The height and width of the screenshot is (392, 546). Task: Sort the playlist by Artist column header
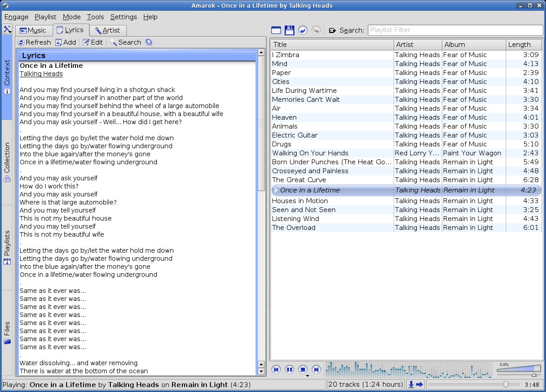tap(418, 45)
